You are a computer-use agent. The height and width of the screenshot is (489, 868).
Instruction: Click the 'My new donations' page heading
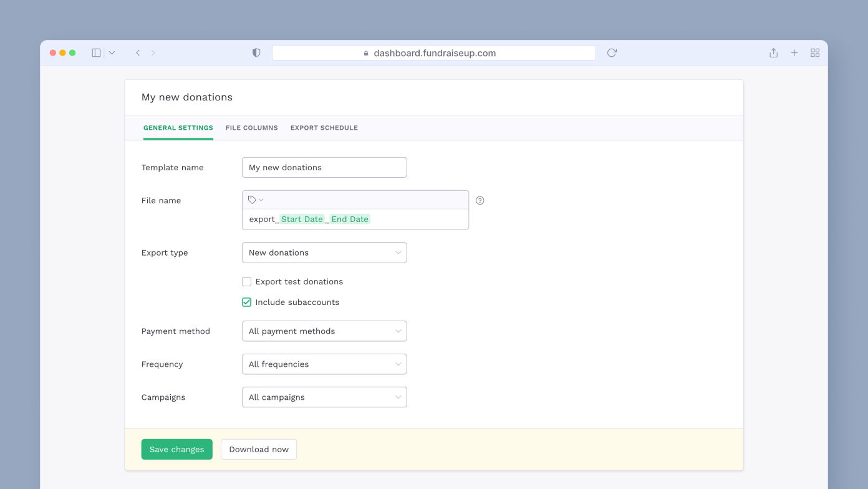(187, 97)
